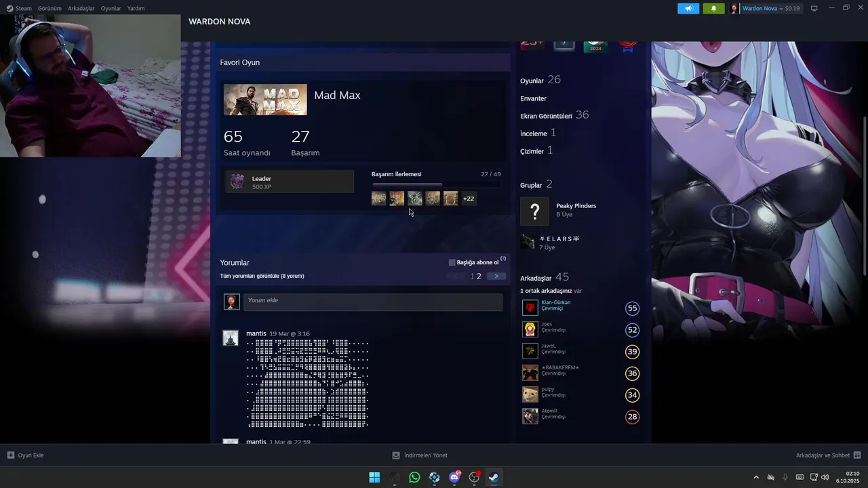This screenshot has height=488, width=868.
Task: Click the level 52 badge beside Joes
Action: [x=632, y=330]
